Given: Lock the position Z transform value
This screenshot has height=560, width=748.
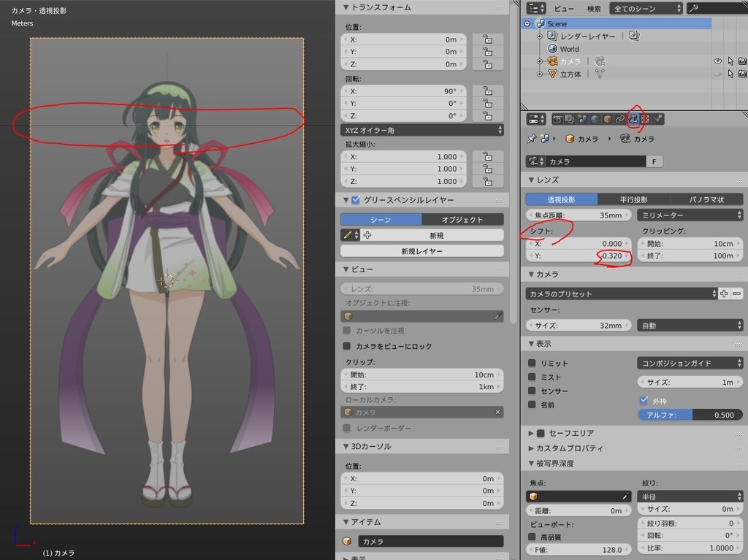Looking at the screenshot, I should [x=487, y=64].
